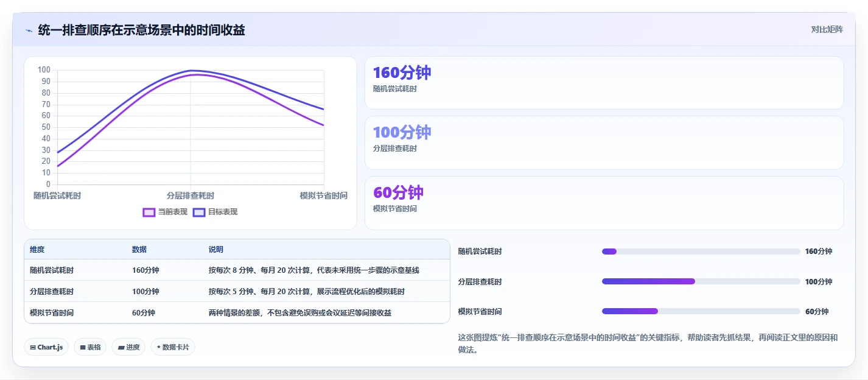This screenshot has height=380, width=868.
Task: Click the 100分钟 value beside the progress bar
Action: 819,281
